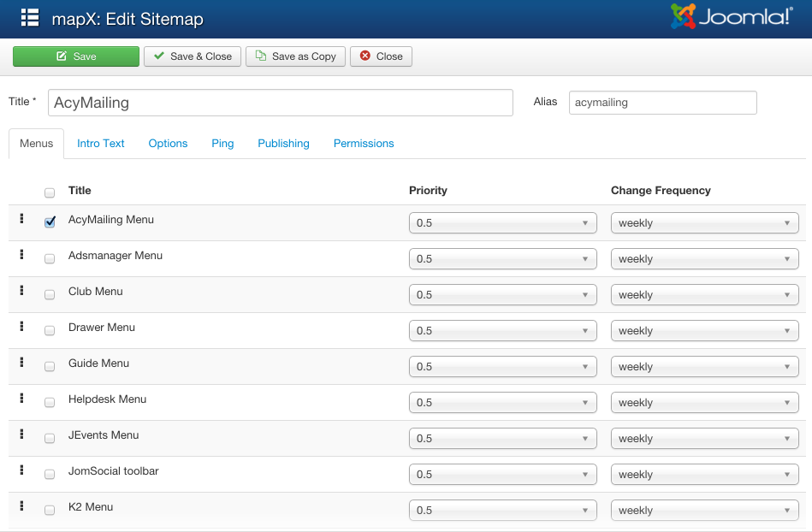Screen dimensions: 812x532
Task: Open the Priority dropdown for JEvents Menu
Action: (x=503, y=438)
